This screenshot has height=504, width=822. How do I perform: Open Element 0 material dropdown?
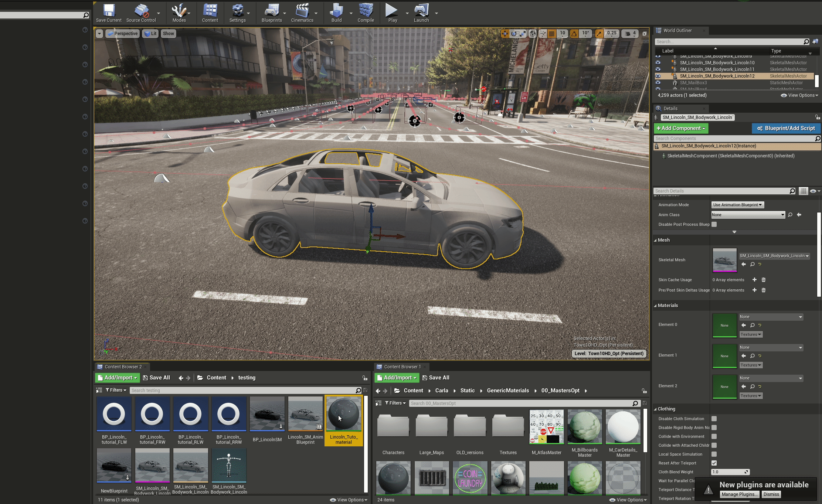[771, 317]
